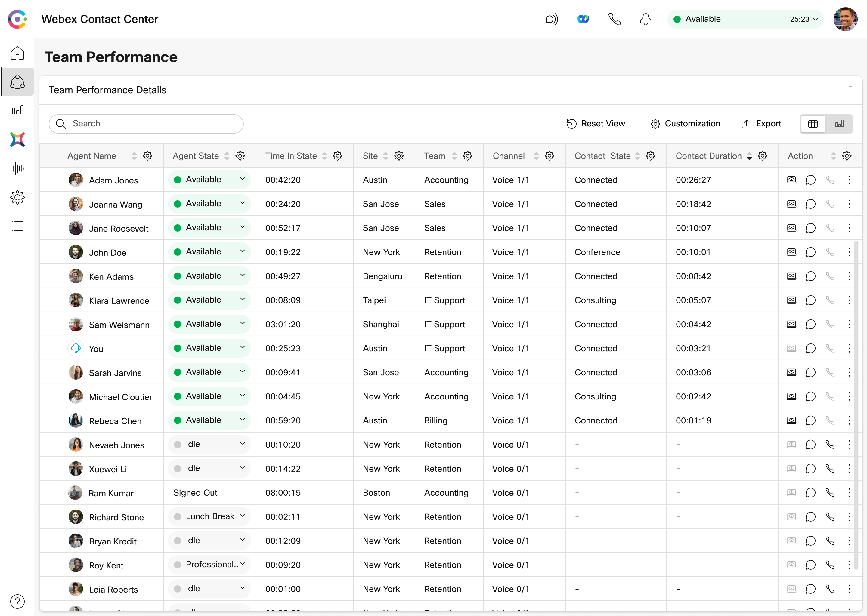Select the Team Performance sidebar icon
Screen dimensions: 867x616
[17, 82]
